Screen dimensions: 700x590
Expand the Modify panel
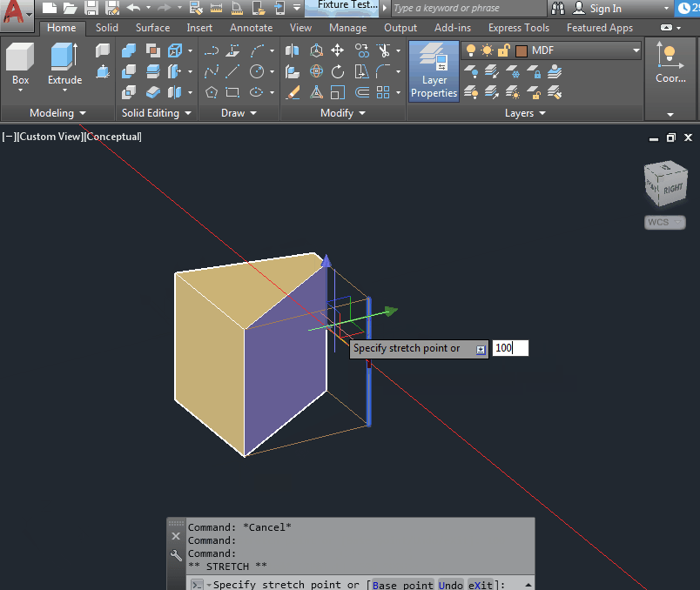(343, 113)
